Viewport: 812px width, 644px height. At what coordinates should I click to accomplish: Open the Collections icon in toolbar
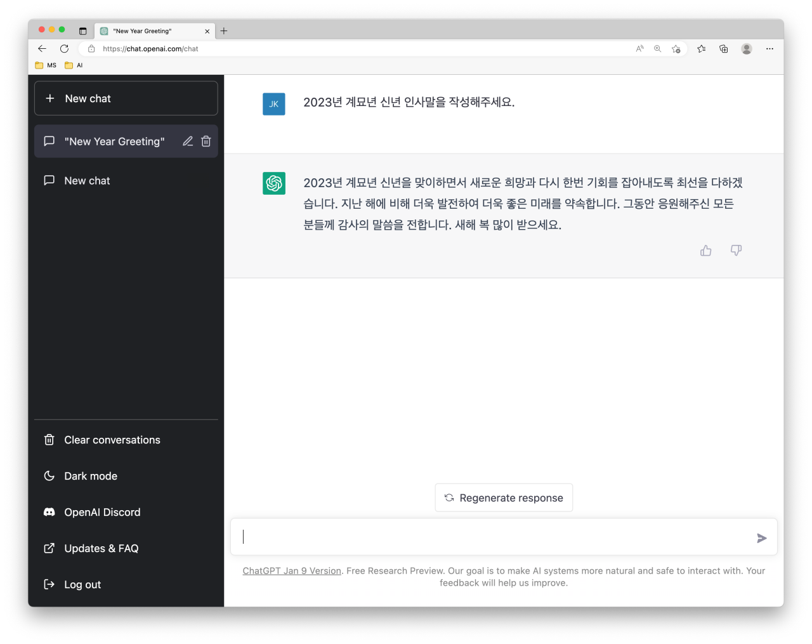coord(724,49)
